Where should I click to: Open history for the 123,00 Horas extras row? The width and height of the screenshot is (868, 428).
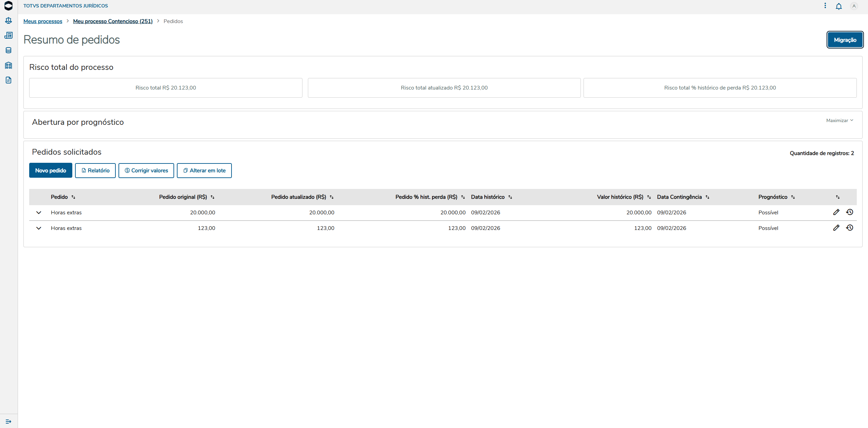pyautogui.click(x=849, y=228)
